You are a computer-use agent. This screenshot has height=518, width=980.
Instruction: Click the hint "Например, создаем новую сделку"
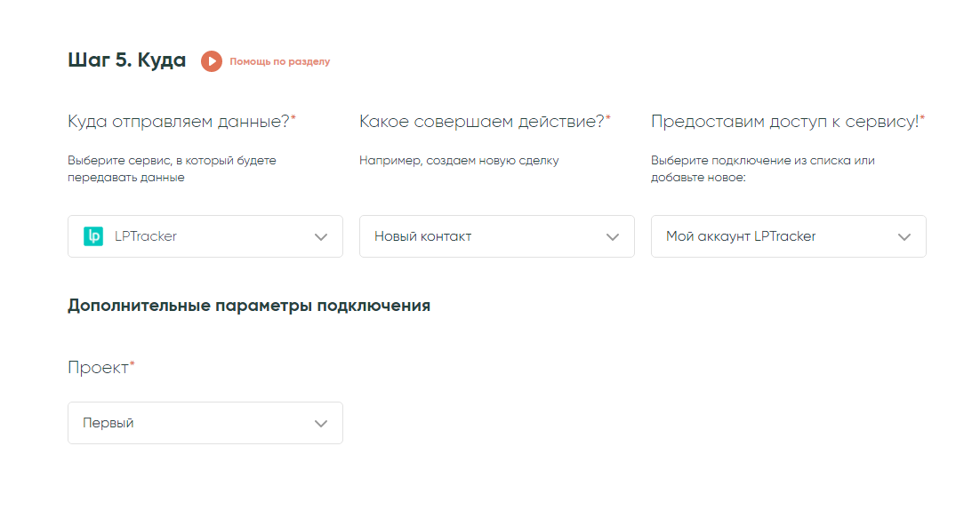click(459, 161)
